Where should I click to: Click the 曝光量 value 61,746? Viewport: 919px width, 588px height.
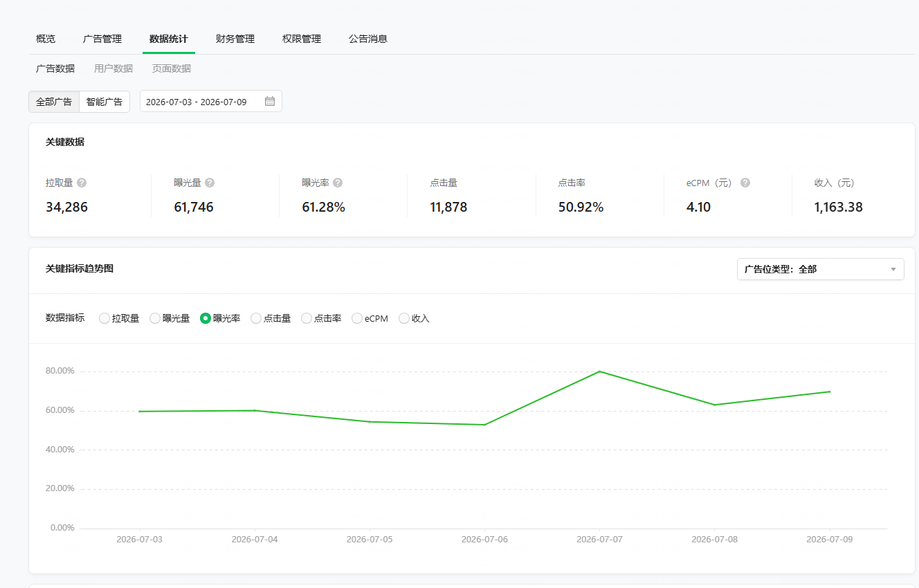pos(194,207)
